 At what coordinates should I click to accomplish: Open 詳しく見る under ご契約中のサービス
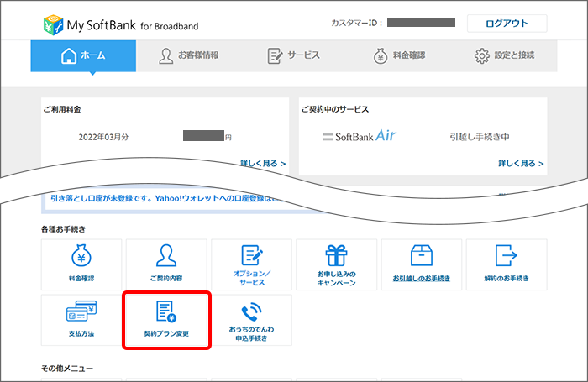[x=521, y=164]
